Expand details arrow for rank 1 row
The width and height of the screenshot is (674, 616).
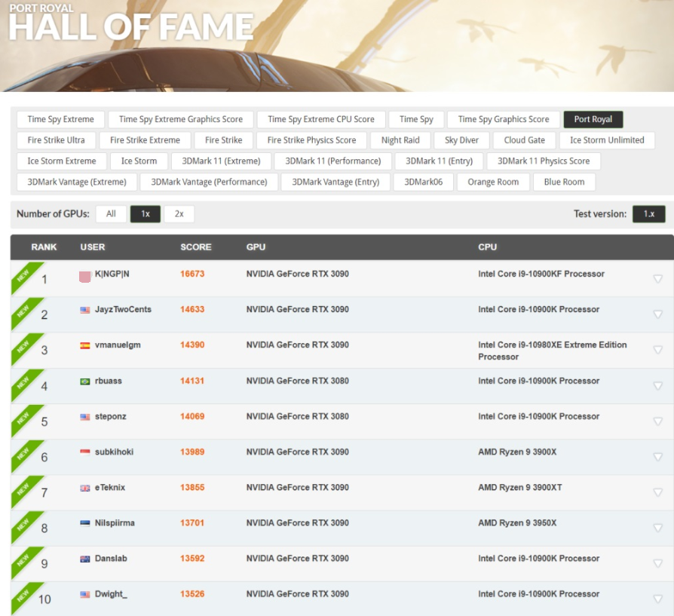tap(657, 279)
